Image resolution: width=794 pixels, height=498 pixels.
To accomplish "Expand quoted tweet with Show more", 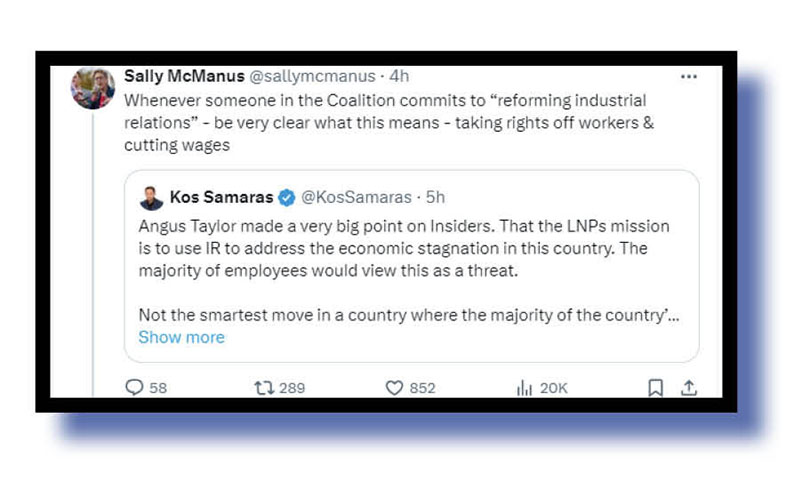I will (181, 337).
